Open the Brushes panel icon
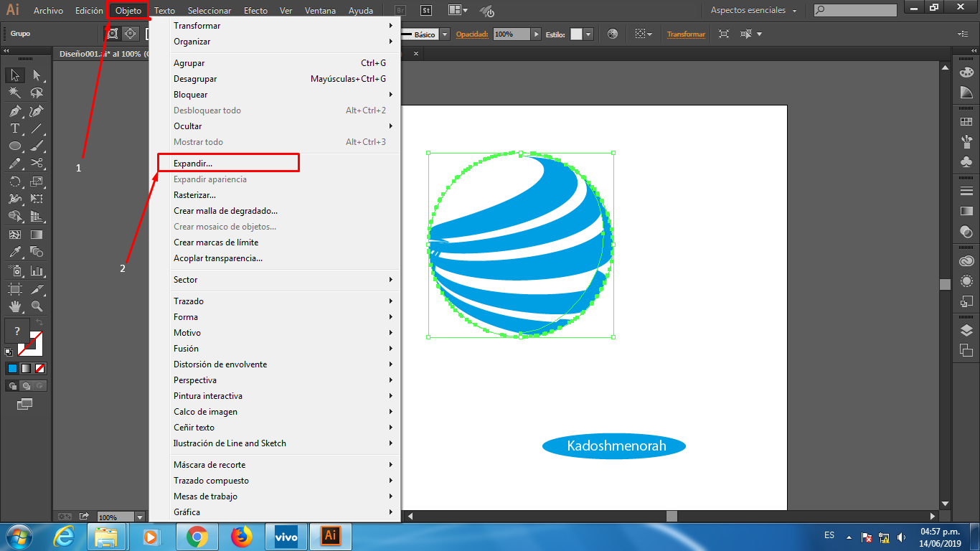Viewport: 980px width, 551px height. click(966, 141)
